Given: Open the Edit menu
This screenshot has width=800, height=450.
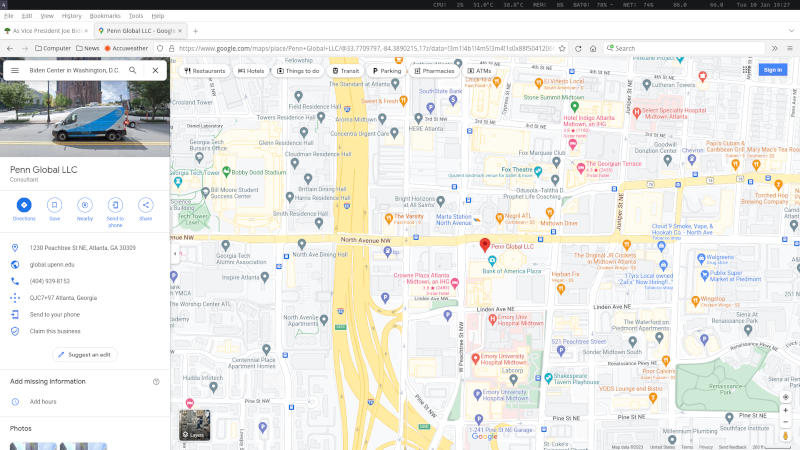Looking at the screenshot, I should pos(27,16).
